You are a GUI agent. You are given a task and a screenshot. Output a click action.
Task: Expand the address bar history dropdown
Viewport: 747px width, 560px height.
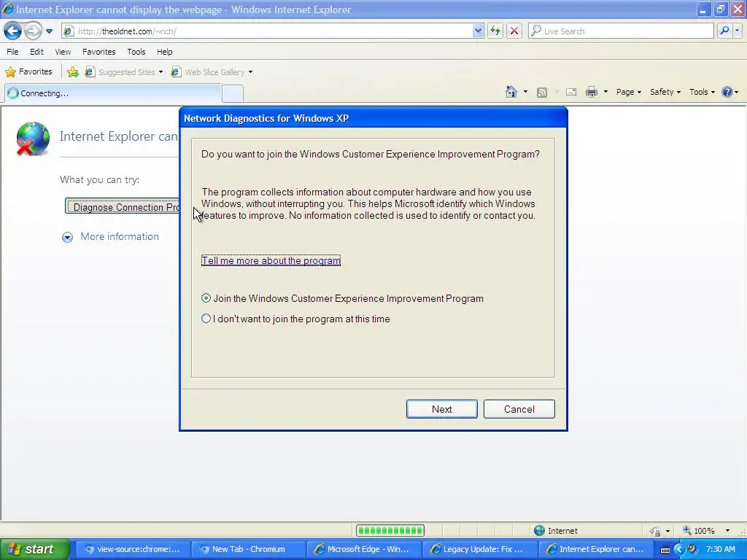478,31
